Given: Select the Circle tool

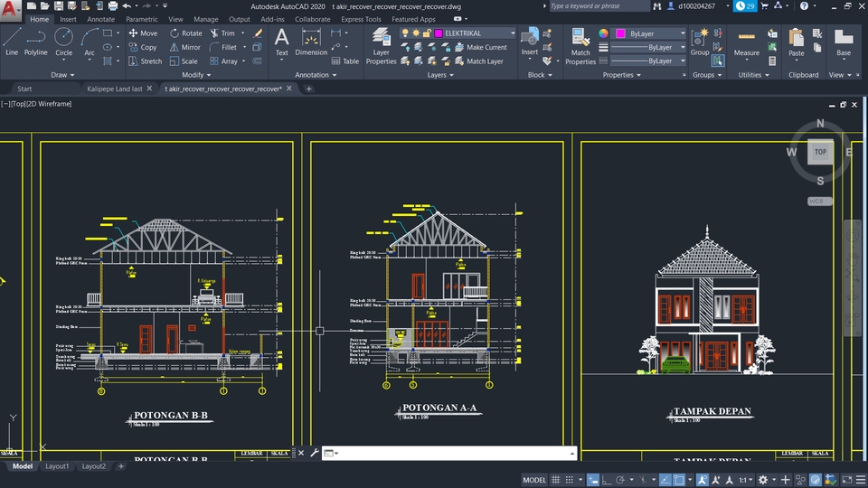Looking at the screenshot, I should tap(63, 42).
